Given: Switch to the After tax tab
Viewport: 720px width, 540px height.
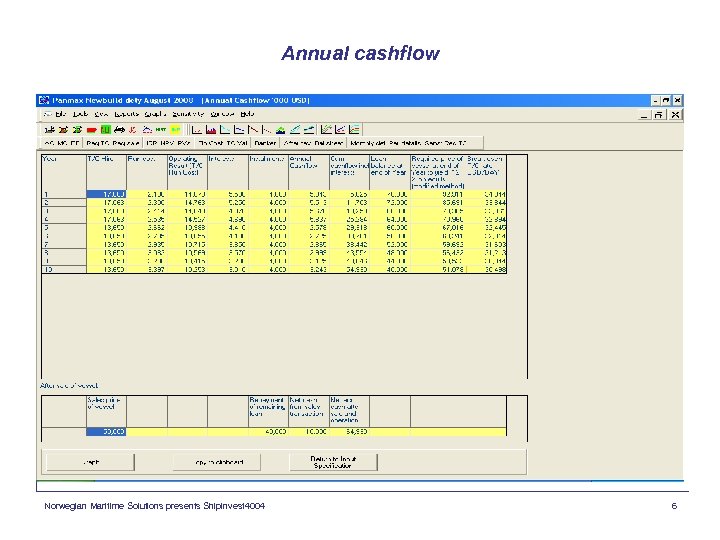Looking at the screenshot, I should coord(298,143).
